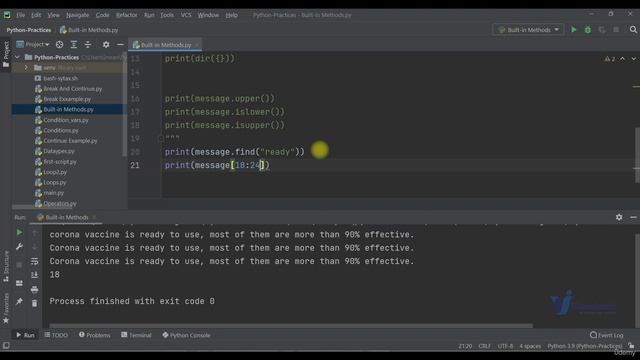Screen dimensions: 640x360
Task: Select Loops.py in project tree
Action: tap(55, 182)
